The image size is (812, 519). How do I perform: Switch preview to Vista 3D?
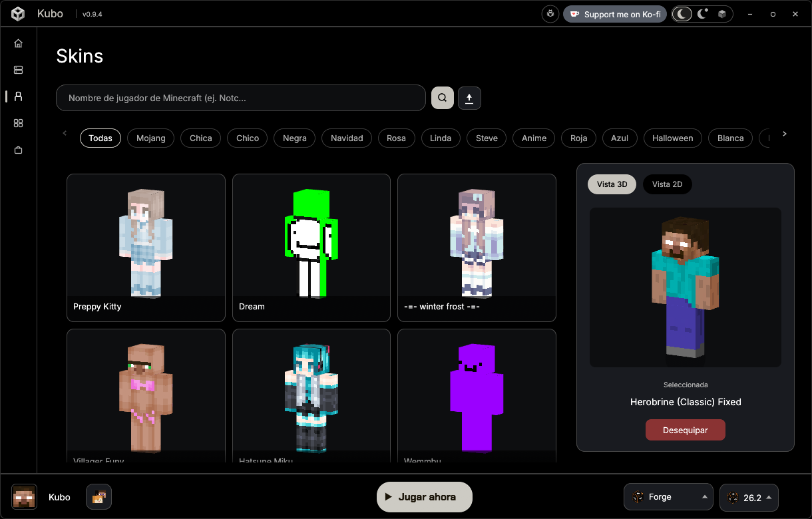pos(612,184)
